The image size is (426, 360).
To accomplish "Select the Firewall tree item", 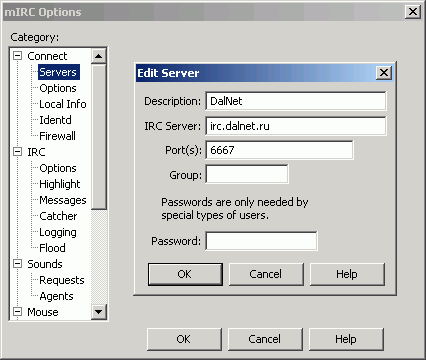I will tap(57, 136).
